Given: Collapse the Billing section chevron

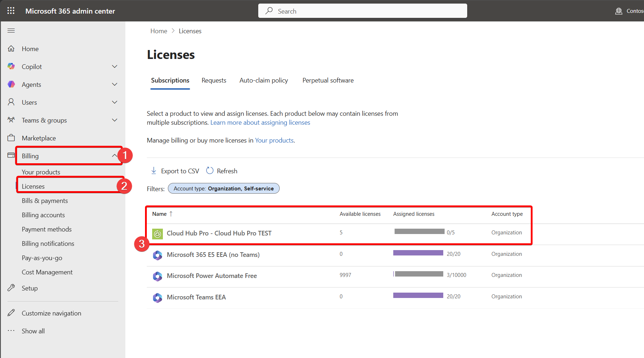Looking at the screenshot, I should (115, 155).
